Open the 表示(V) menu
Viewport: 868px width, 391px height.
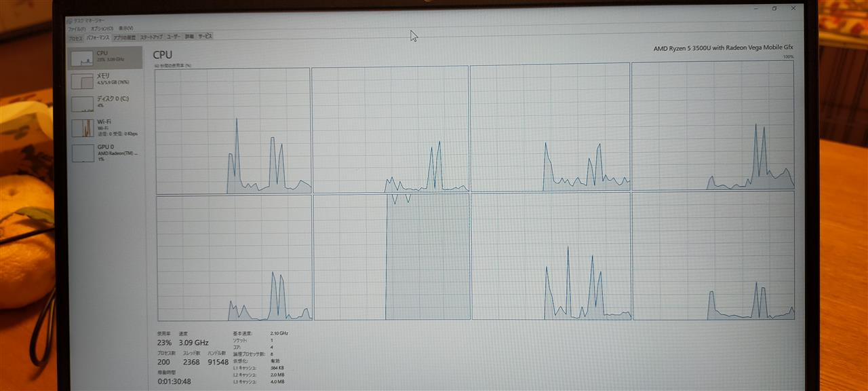[125, 29]
